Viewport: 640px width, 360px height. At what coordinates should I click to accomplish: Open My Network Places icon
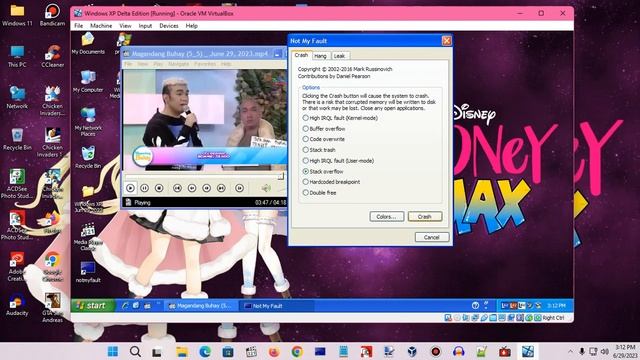click(x=88, y=122)
